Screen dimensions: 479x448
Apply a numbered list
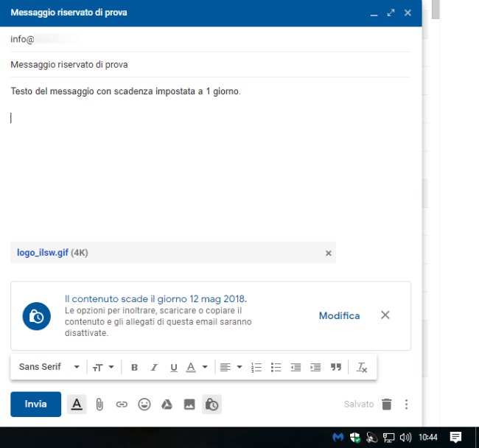point(256,367)
